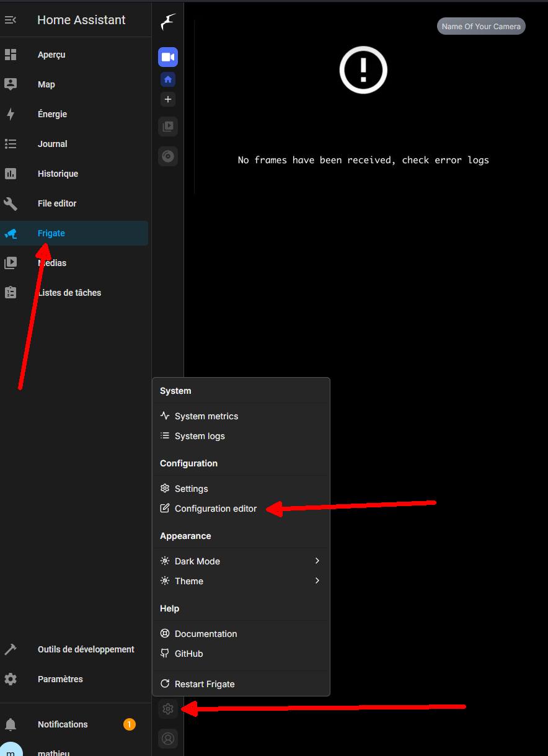
Task: Click the Médias play icon in sidebar
Action: point(11,263)
